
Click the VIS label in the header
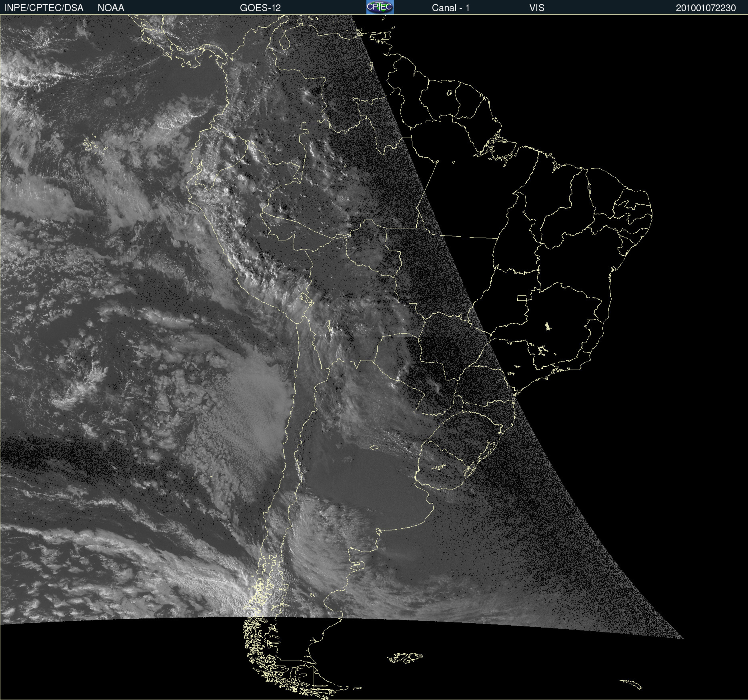(537, 8)
